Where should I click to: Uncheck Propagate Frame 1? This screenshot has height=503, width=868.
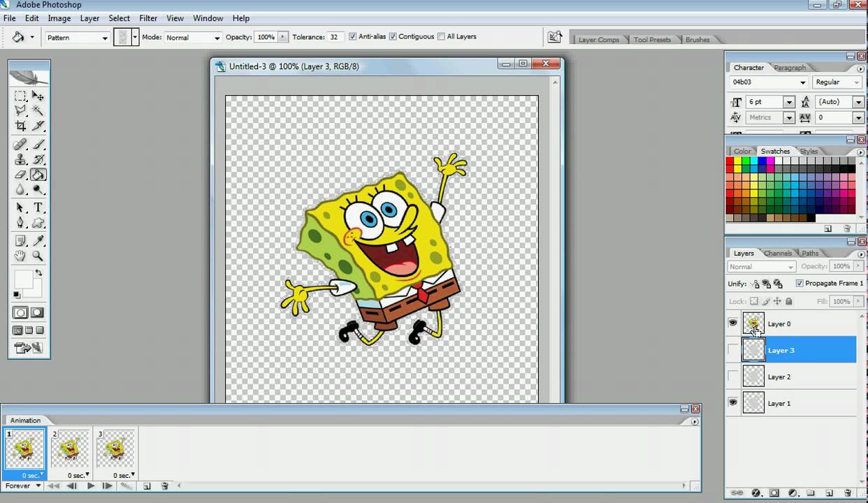(800, 283)
